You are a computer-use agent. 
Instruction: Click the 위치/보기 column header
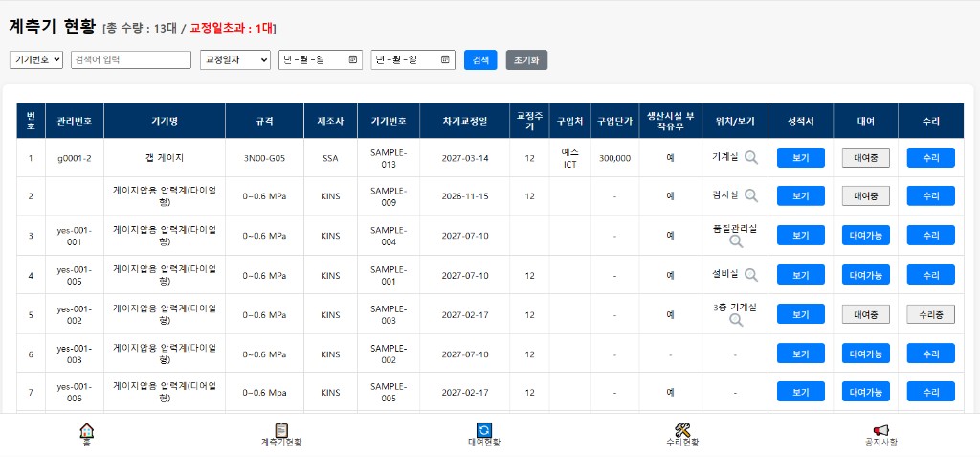[735, 121]
